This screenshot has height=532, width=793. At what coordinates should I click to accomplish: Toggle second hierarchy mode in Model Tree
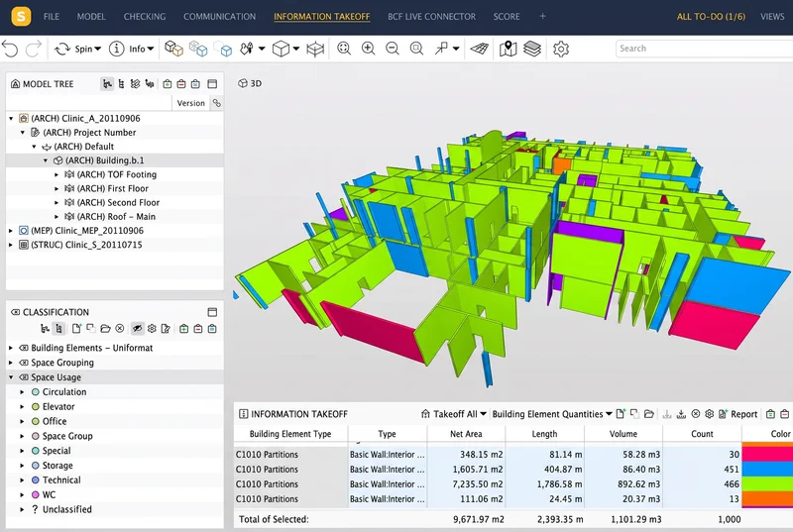[x=121, y=84]
